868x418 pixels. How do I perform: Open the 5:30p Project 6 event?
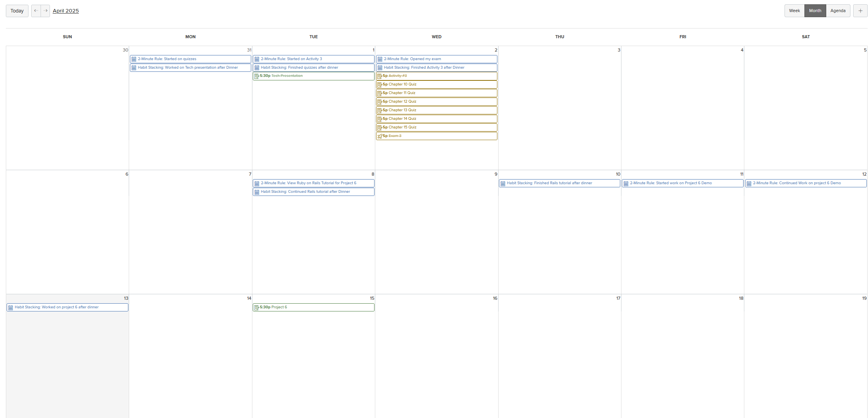[313, 307]
